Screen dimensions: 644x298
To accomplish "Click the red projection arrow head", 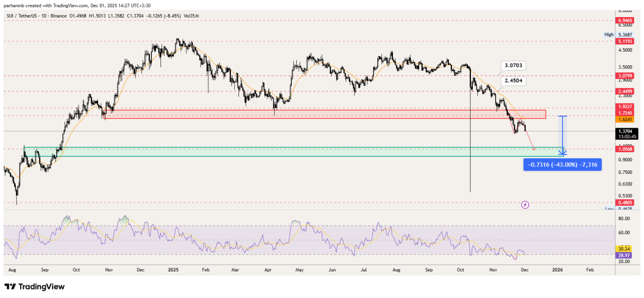I will (x=534, y=149).
